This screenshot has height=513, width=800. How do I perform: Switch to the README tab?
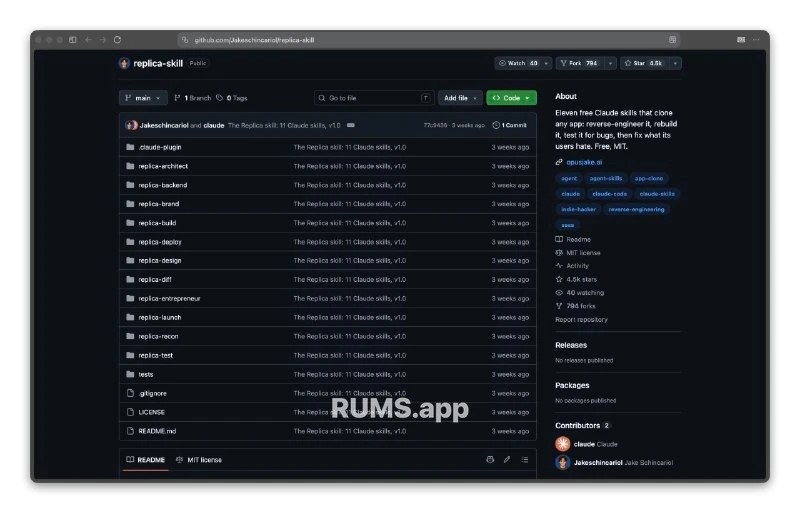146,459
